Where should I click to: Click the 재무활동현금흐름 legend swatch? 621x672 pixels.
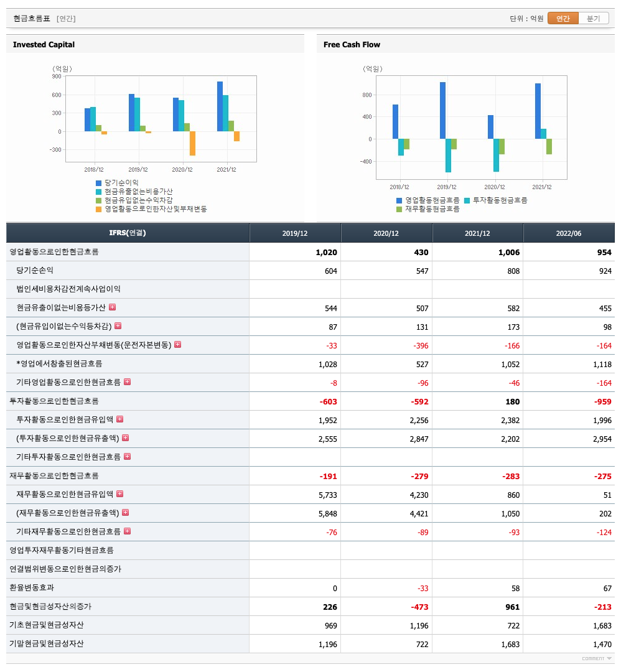pyautogui.click(x=399, y=209)
